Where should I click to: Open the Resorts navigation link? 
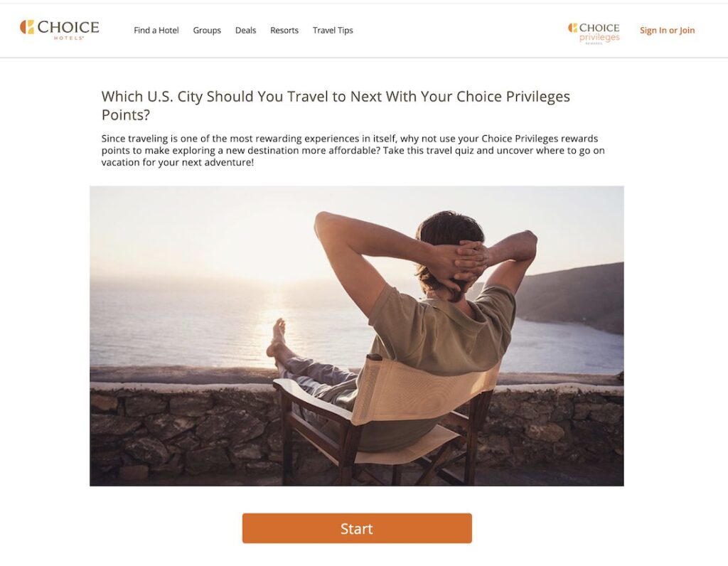284,30
